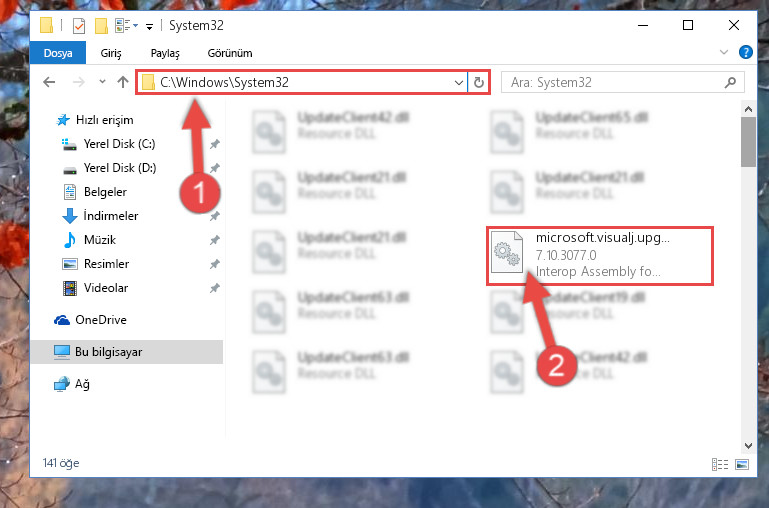Open Bu bilgisayar in navigation pane
769x508 pixels.
click(127, 352)
